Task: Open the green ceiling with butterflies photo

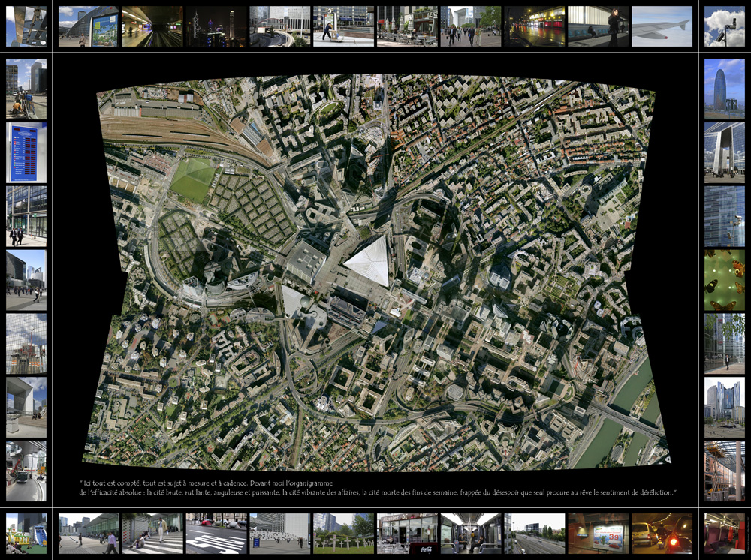Action: (x=725, y=280)
